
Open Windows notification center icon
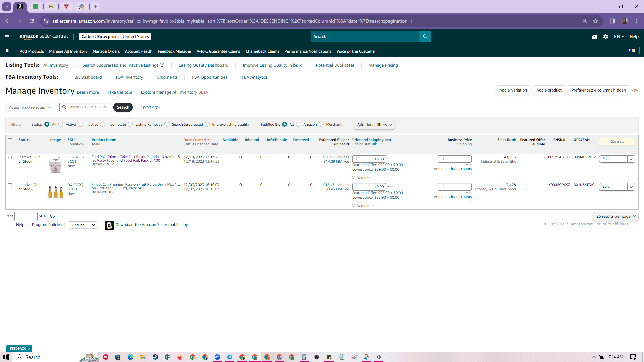(x=633, y=357)
